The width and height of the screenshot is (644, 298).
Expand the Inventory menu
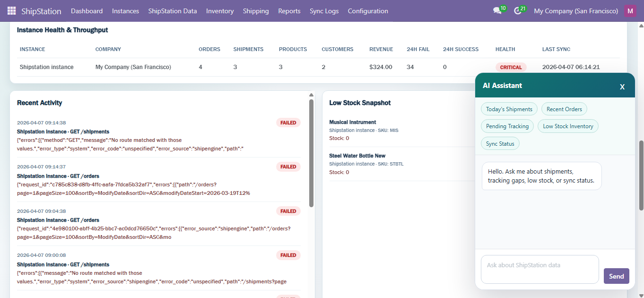coord(220,11)
